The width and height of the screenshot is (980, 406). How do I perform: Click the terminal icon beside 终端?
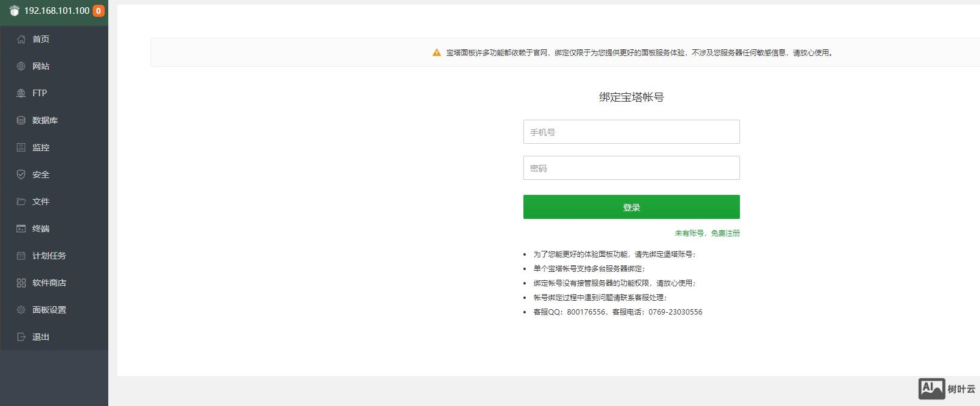click(x=21, y=229)
